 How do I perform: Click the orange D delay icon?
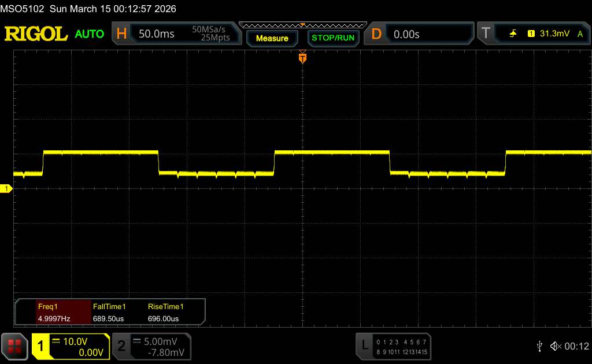coord(376,34)
